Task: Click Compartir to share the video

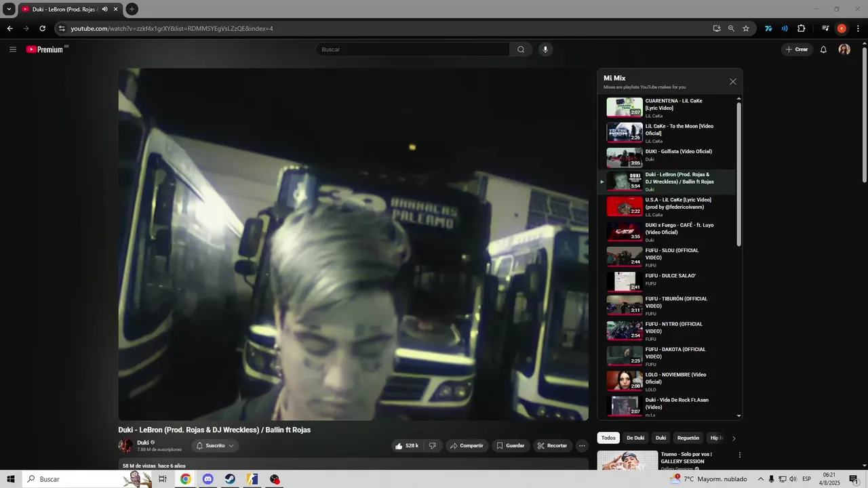Action: point(467,446)
